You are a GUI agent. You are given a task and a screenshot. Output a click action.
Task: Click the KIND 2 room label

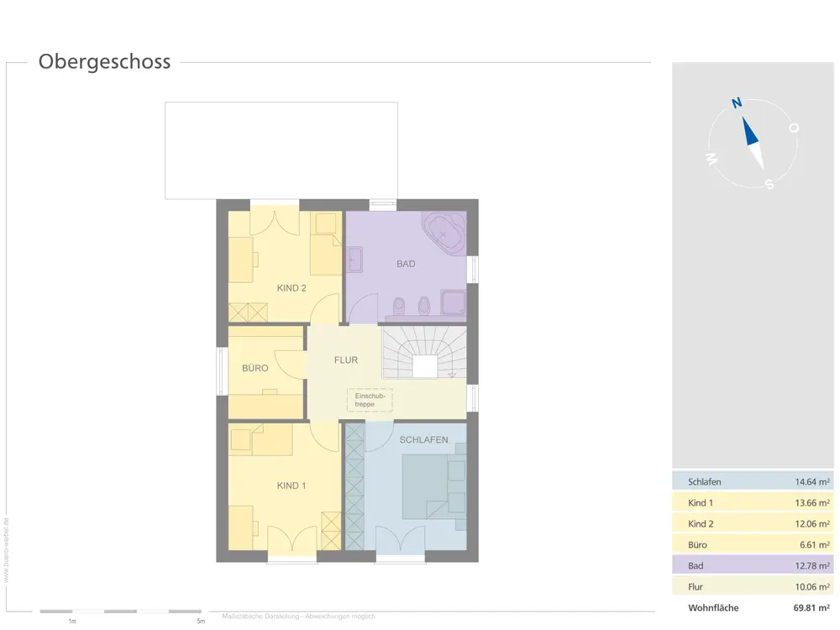[291, 288]
